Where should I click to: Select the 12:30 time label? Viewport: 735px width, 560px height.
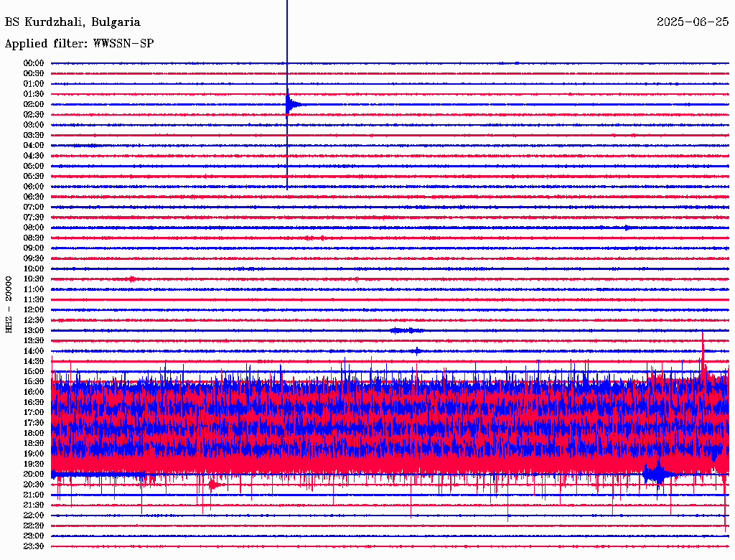pos(34,320)
